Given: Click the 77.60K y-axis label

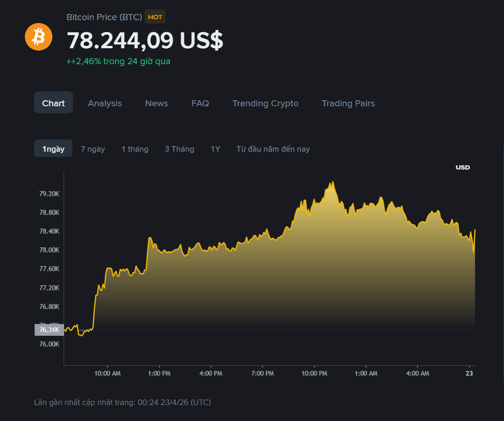Looking at the screenshot, I should tap(49, 268).
